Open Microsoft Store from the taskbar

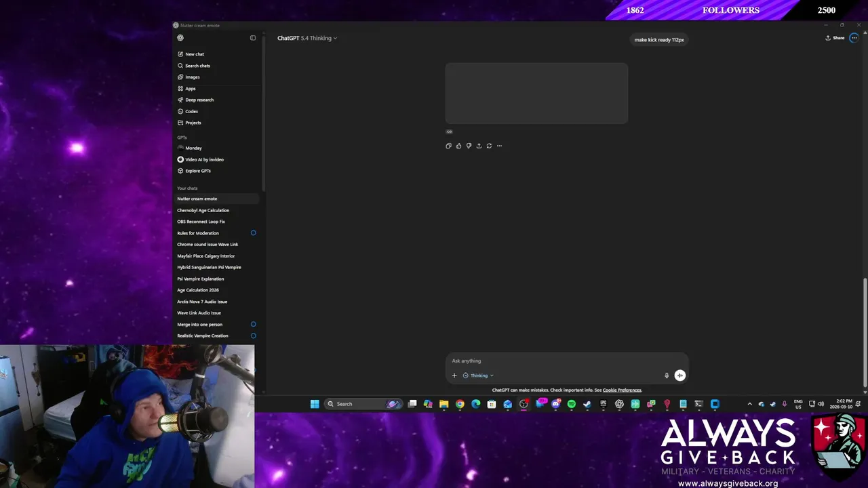pos(492,404)
